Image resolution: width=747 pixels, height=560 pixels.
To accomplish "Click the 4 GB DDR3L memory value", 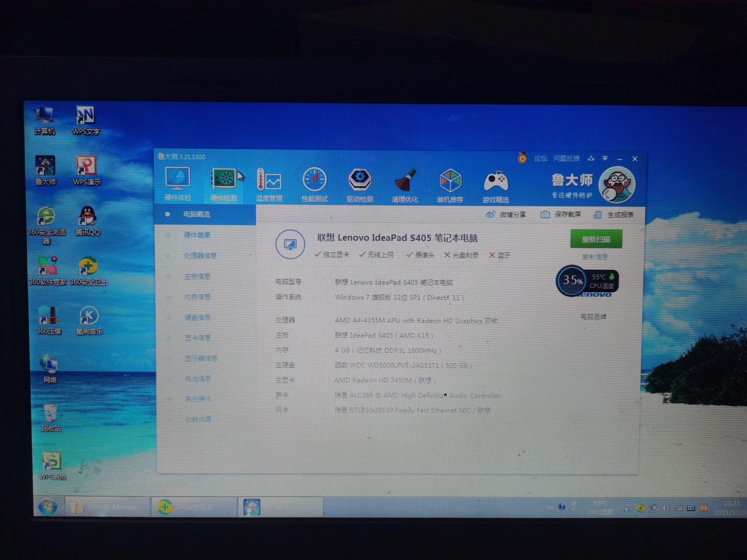I will 388,350.
